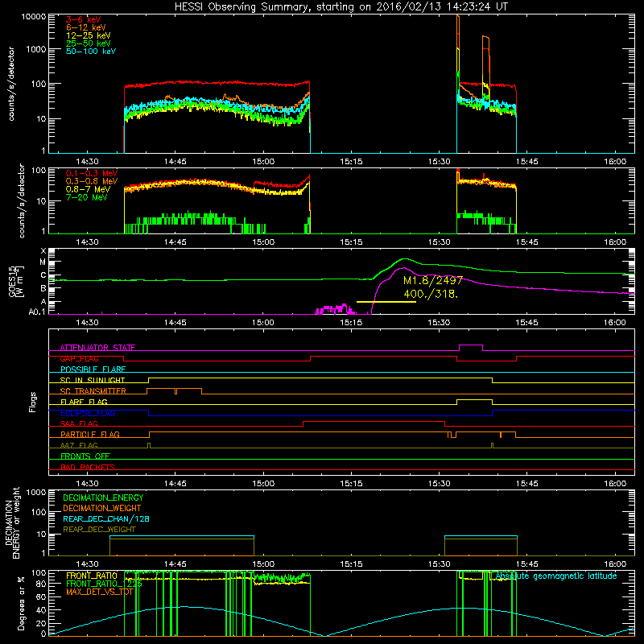Select the BAD_PACKETS flag label
Image resolution: width=644 pixels, height=644 pixels.
[88, 467]
